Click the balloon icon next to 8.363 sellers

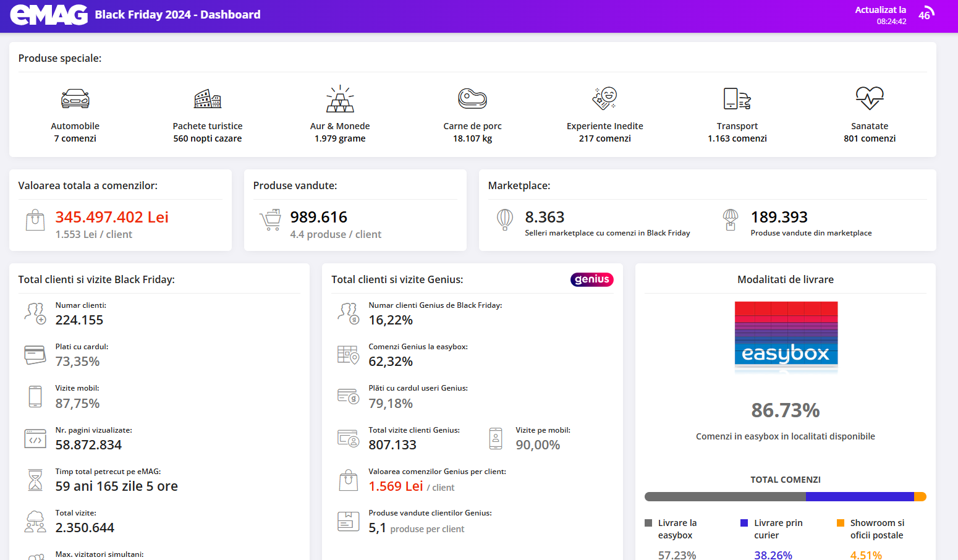pos(505,219)
